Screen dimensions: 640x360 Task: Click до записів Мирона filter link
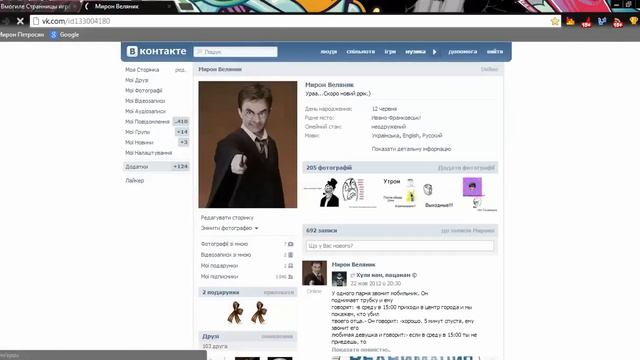point(467,231)
